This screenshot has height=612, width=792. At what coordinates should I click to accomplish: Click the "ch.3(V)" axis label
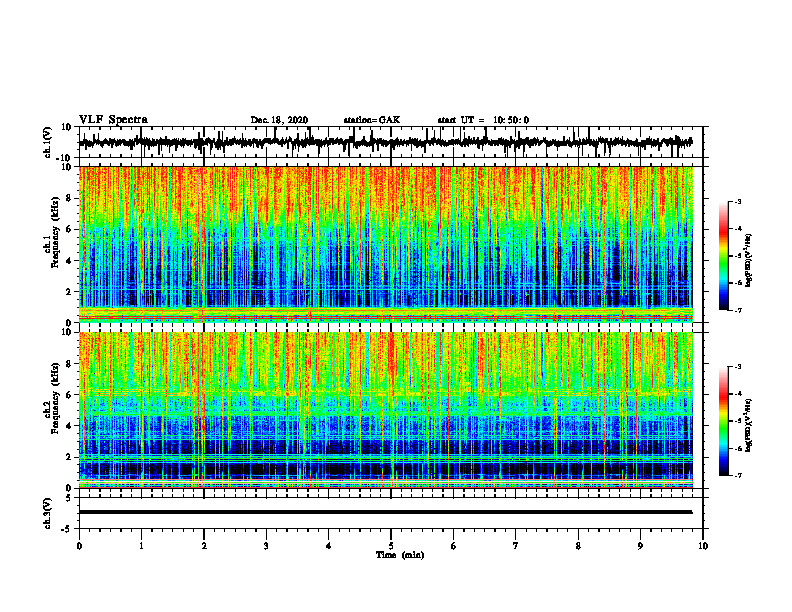pyautogui.click(x=48, y=513)
